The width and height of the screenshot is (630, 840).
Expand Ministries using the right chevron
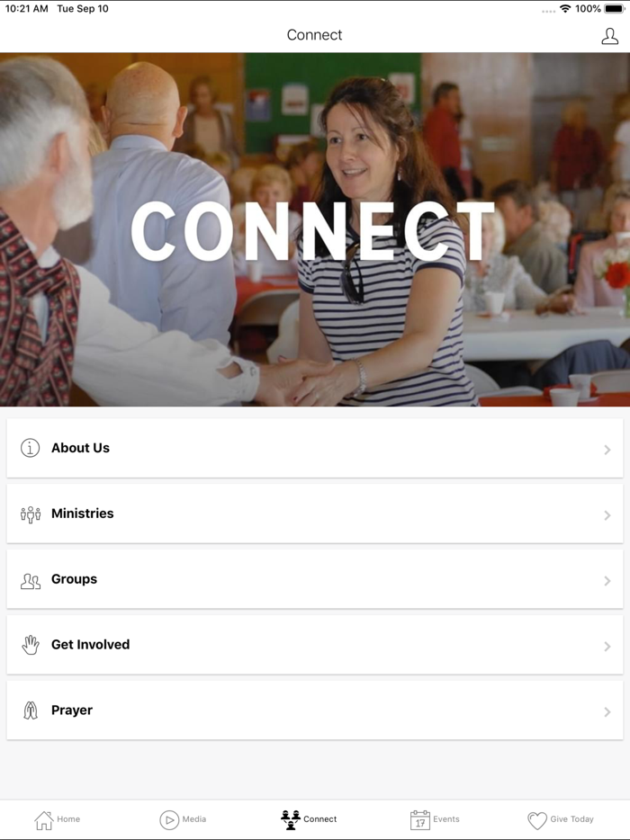coord(607,515)
